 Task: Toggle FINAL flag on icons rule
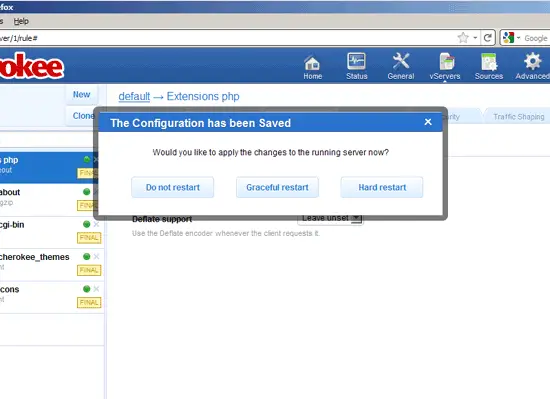click(x=89, y=302)
